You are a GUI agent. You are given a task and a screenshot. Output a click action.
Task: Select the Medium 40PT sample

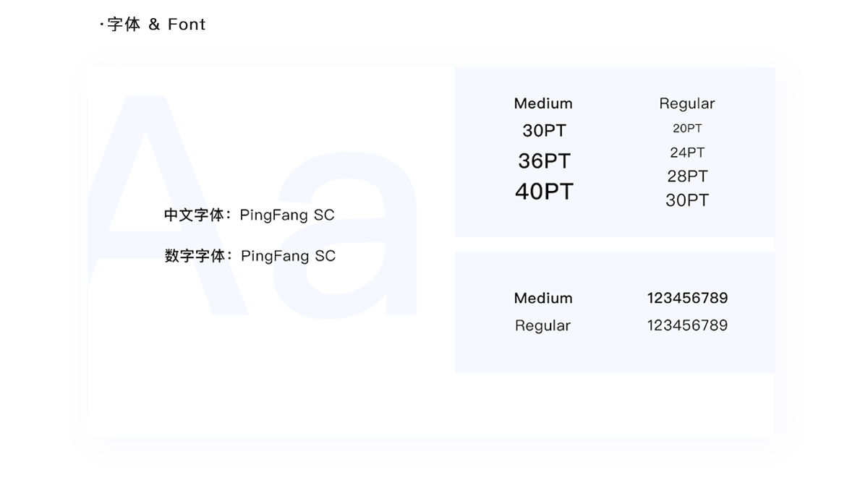tap(544, 192)
